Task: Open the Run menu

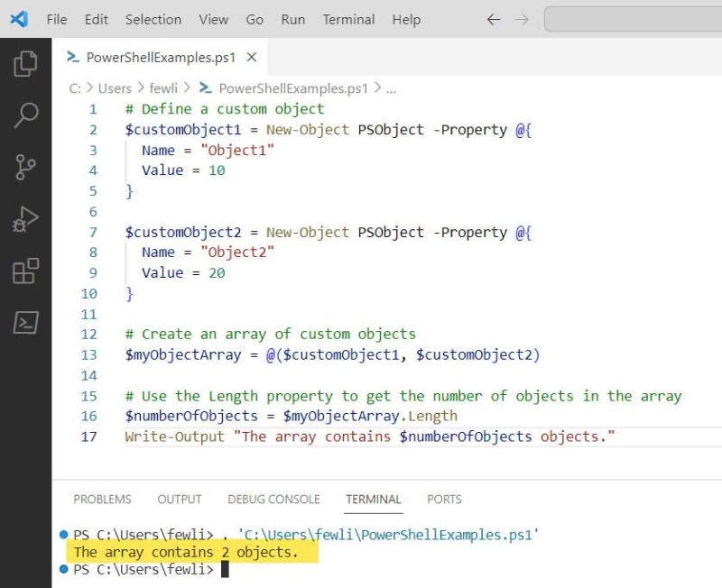Action: click(292, 19)
